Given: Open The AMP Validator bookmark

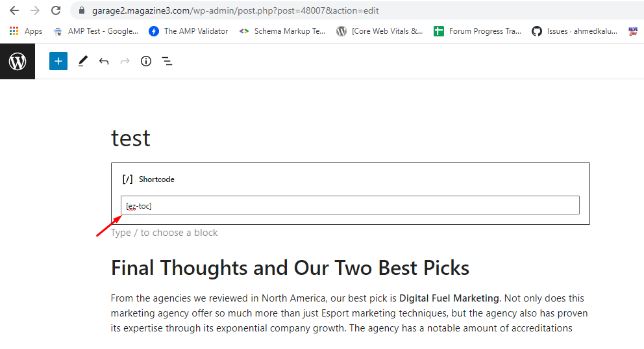Looking at the screenshot, I should coord(188,31).
